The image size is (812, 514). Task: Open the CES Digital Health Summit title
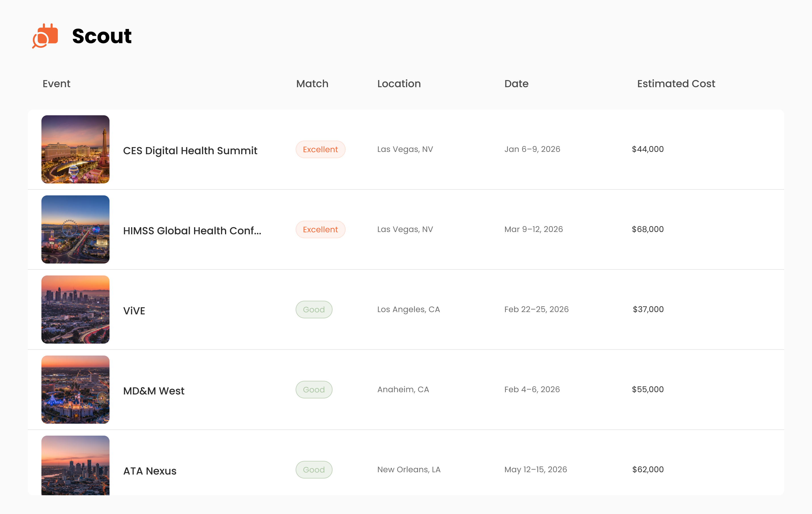click(x=190, y=151)
